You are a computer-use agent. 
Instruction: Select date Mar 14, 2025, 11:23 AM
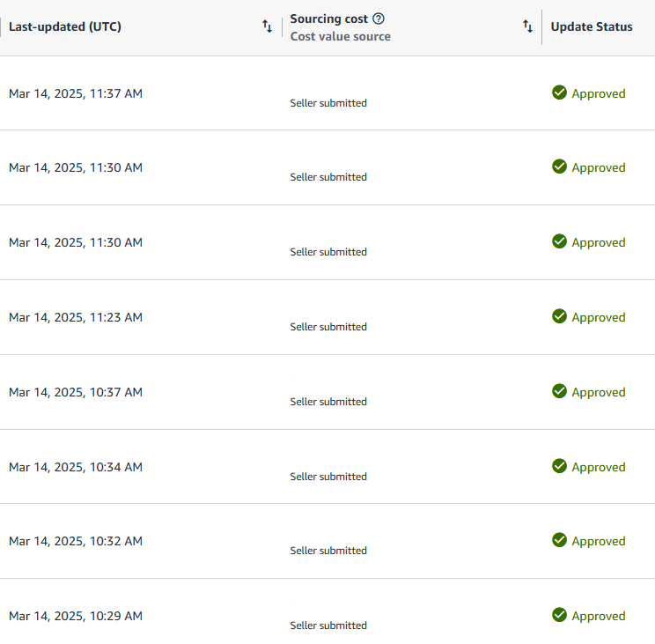point(76,317)
